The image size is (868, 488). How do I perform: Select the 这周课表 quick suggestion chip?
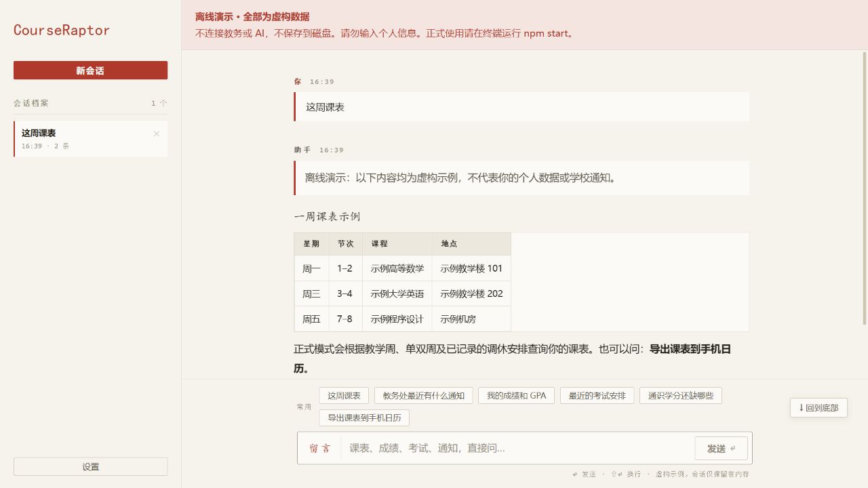[x=344, y=396]
